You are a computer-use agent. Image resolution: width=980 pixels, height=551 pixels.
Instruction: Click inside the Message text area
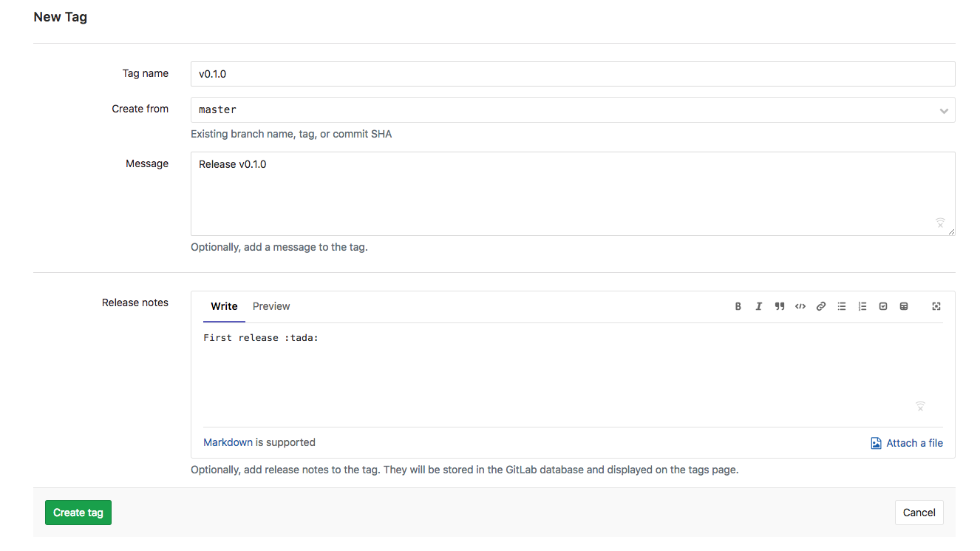pyautogui.click(x=573, y=192)
